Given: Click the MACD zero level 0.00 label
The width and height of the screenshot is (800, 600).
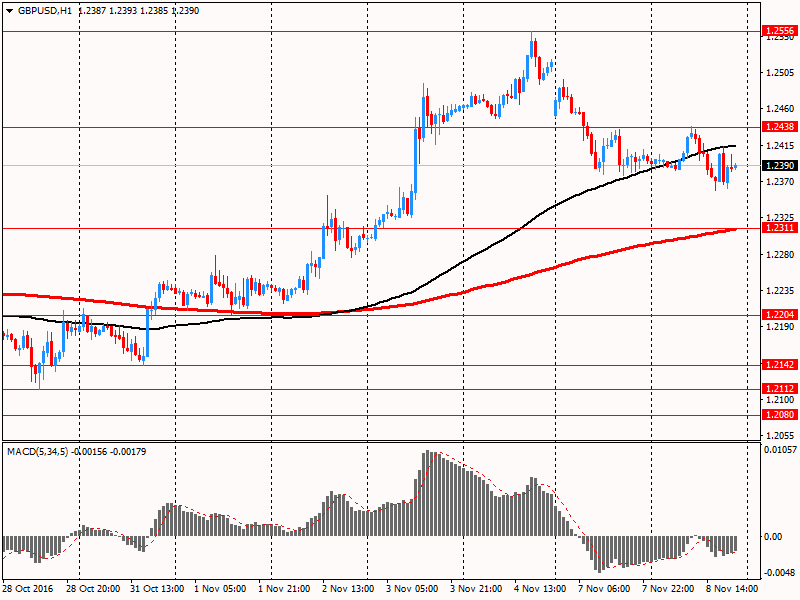Looking at the screenshot, I should click(x=773, y=536).
